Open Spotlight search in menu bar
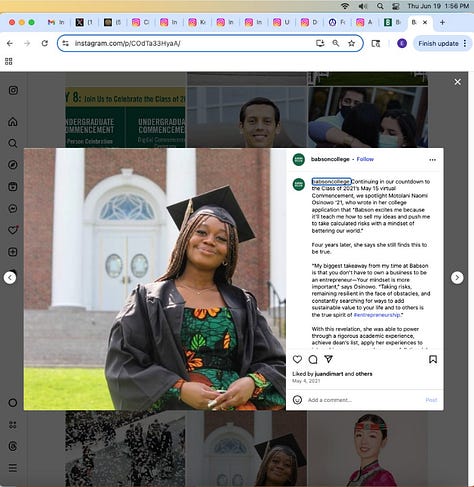 (x=380, y=6)
